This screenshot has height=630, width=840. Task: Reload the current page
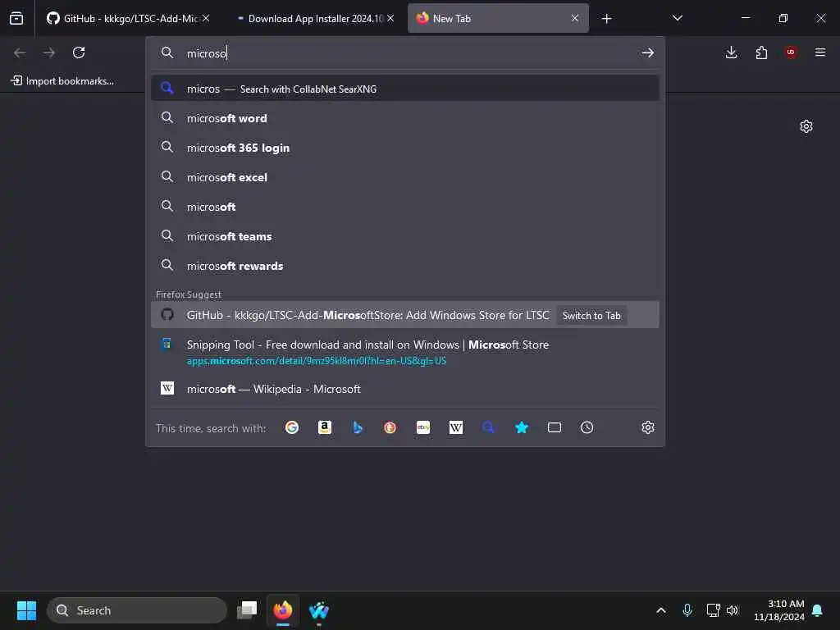[79, 52]
